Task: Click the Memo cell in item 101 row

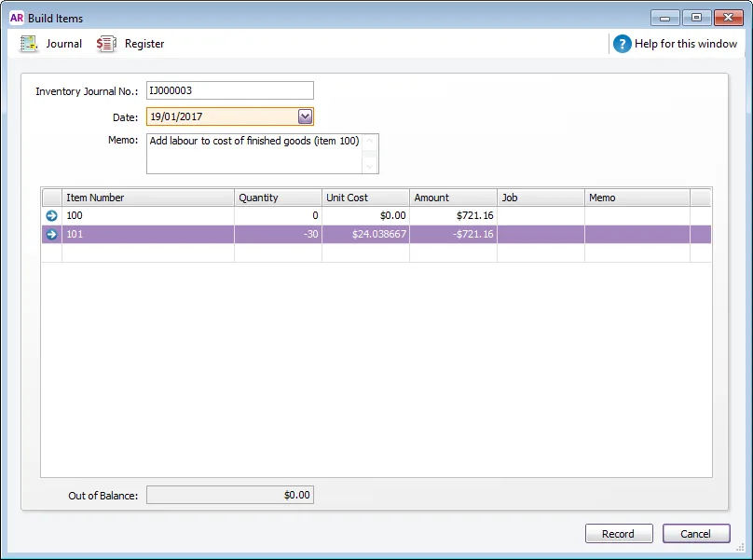Action: (x=637, y=235)
